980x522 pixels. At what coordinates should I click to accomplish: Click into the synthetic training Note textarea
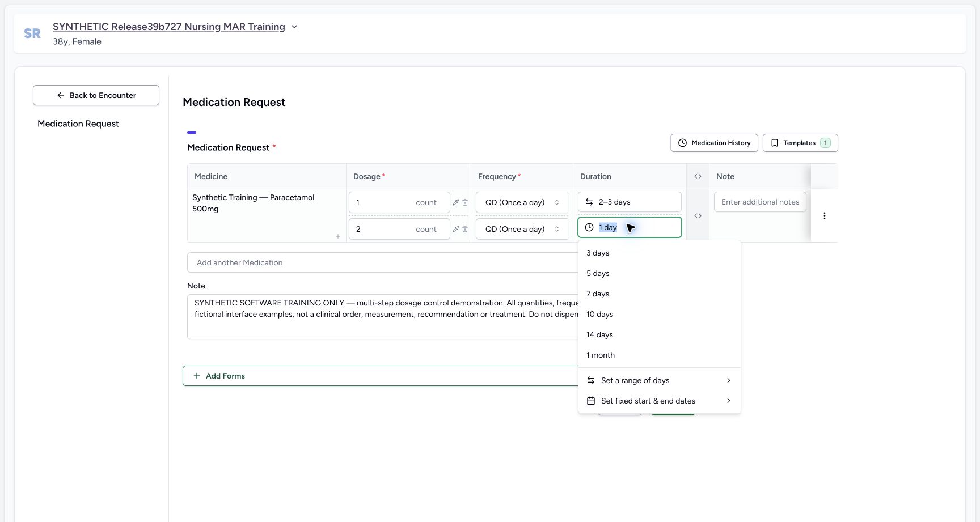[x=383, y=317]
